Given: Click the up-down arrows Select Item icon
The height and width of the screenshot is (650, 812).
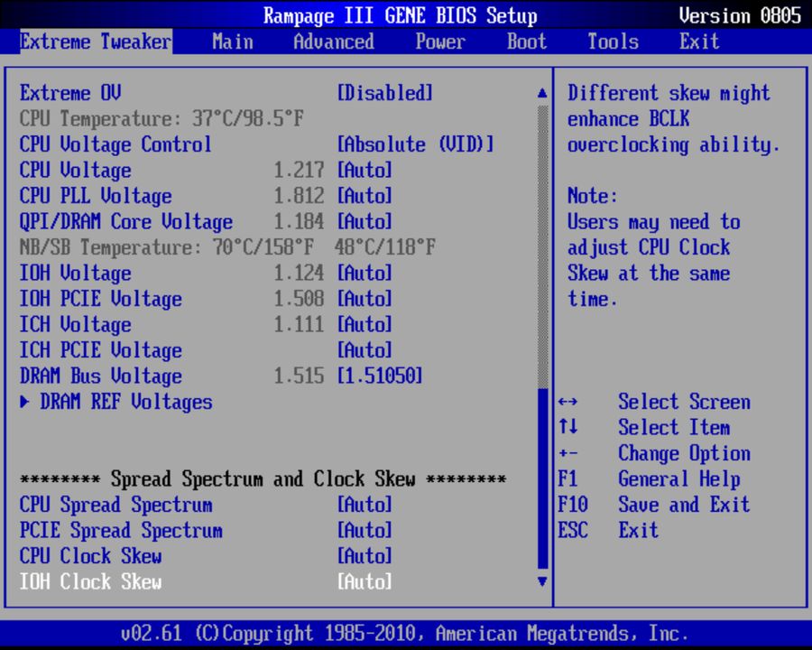Looking at the screenshot, I should tap(568, 427).
